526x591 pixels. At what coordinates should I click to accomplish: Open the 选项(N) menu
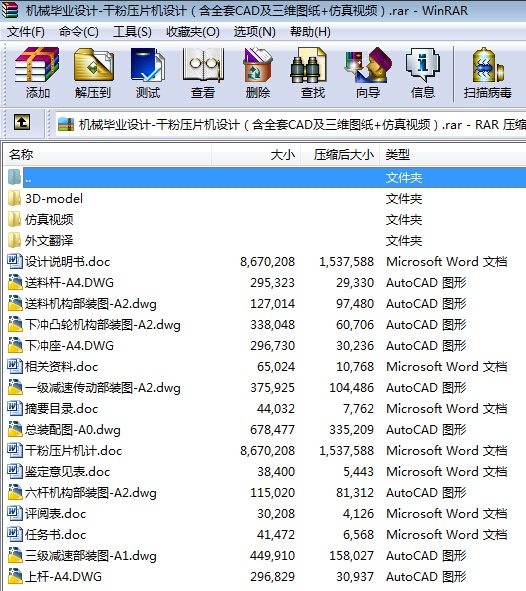tap(254, 32)
